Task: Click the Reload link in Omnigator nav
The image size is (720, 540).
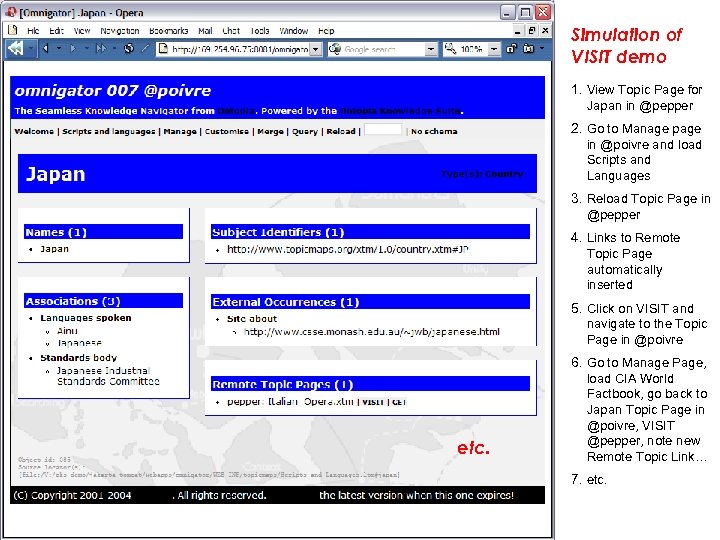Action: pyautogui.click(x=341, y=131)
